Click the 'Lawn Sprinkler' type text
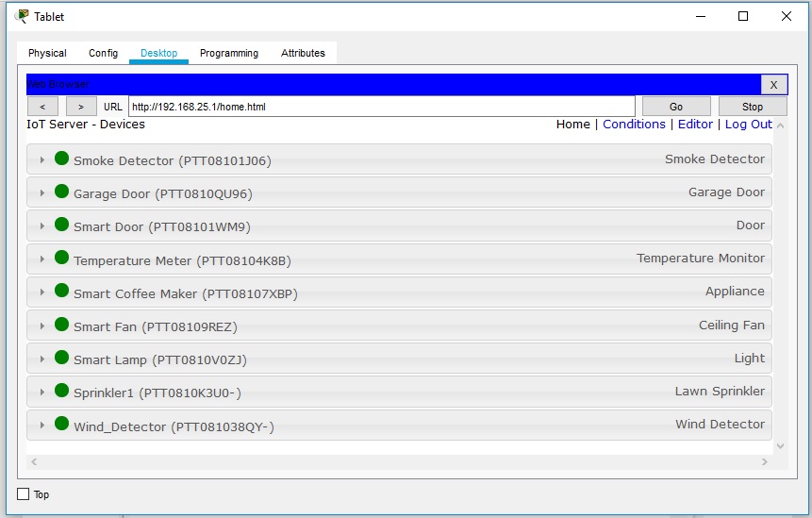 point(720,391)
